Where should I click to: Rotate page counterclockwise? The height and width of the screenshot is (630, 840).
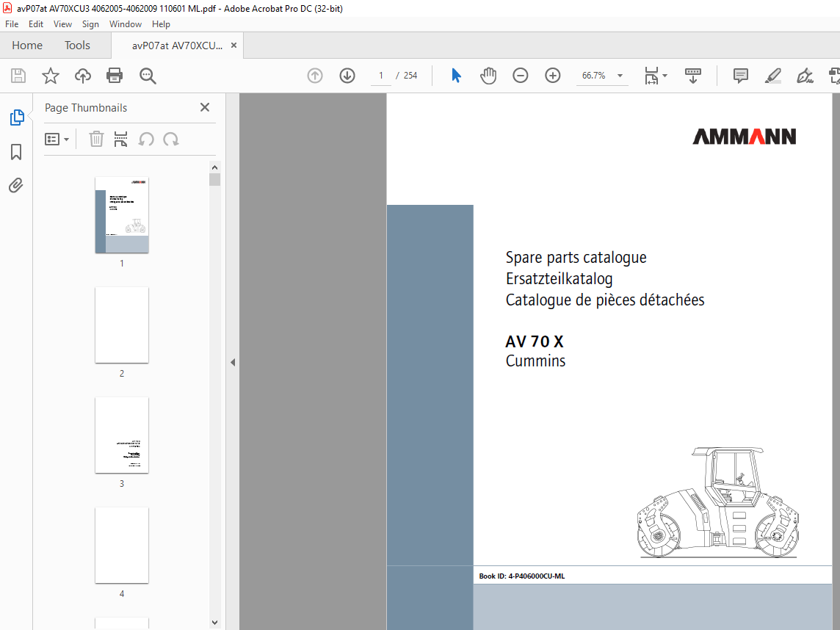pyautogui.click(x=145, y=140)
